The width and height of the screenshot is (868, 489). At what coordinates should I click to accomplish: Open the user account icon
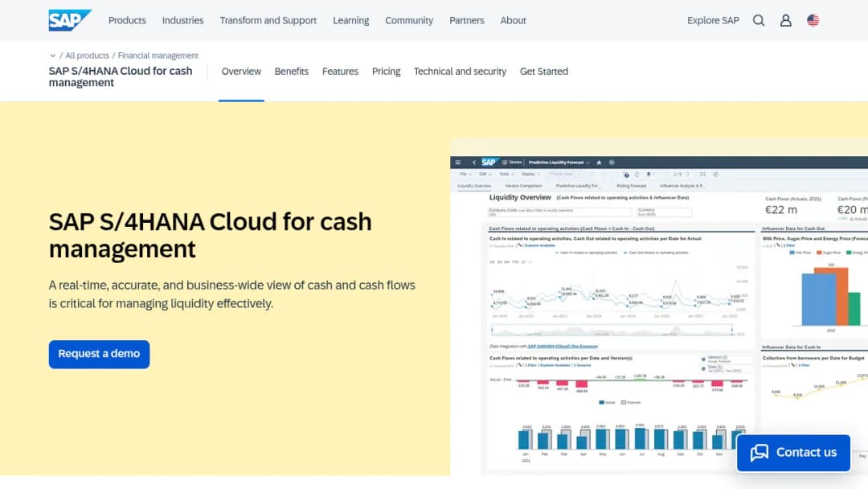click(785, 20)
